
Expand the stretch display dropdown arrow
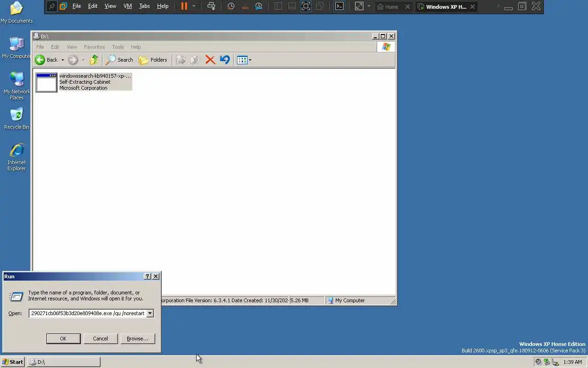click(x=368, y=6)
